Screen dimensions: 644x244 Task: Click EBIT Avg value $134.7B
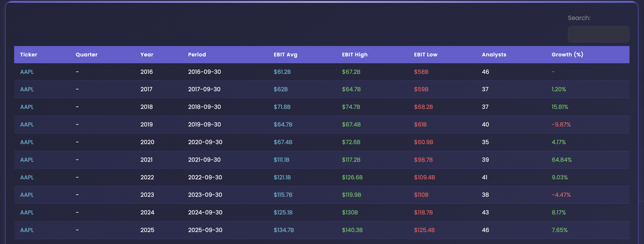(x=284, y=230)
